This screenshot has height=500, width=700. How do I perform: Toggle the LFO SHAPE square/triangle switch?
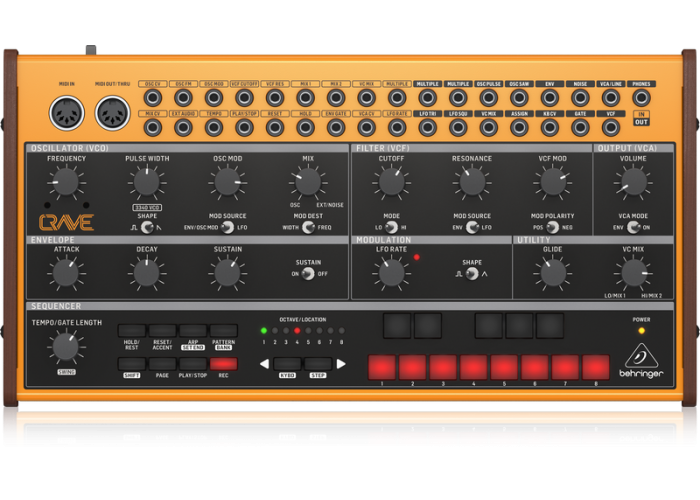472,274
